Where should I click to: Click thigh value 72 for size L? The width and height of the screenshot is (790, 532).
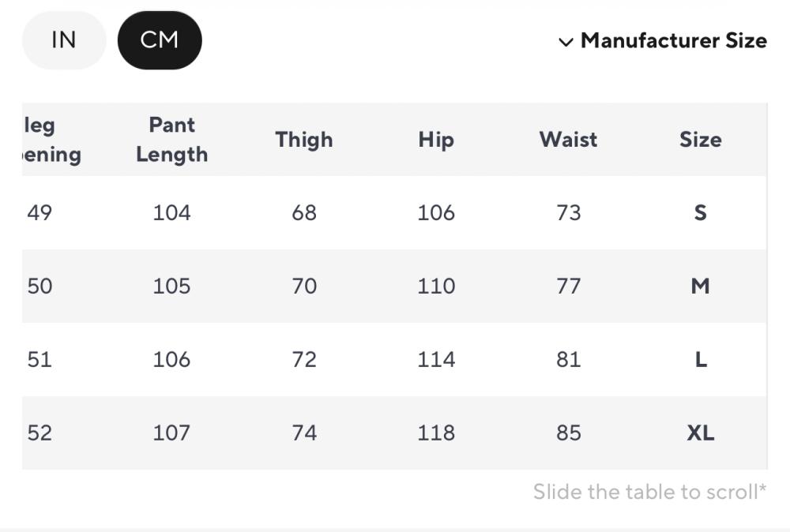click(304, 360)
